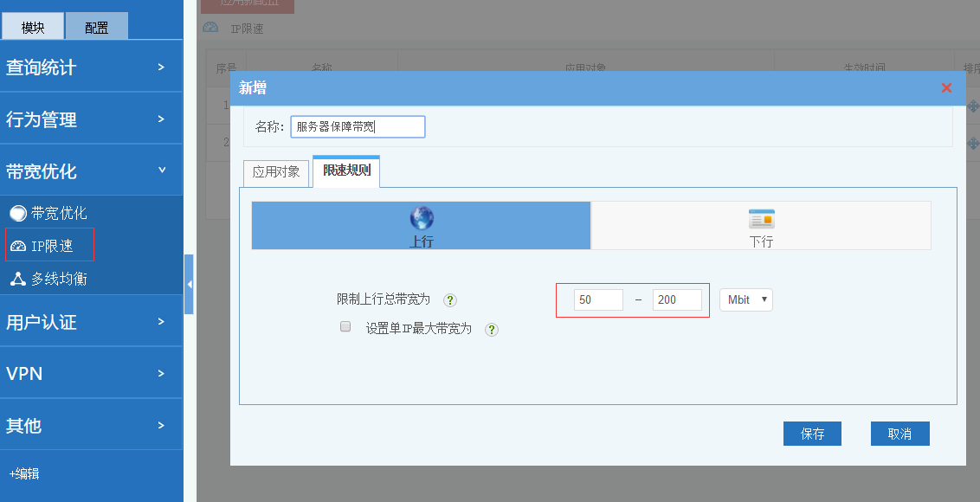Collapse the sidebar using the arrow handle
Viewport: 980px width, 502px height.
(x=189, y=284)
